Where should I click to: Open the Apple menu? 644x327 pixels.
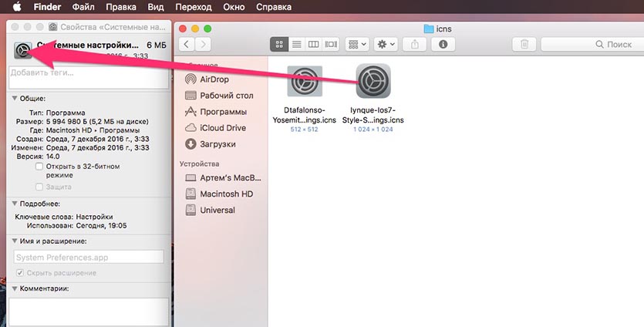pyautogui.click(x=17, y=7)
